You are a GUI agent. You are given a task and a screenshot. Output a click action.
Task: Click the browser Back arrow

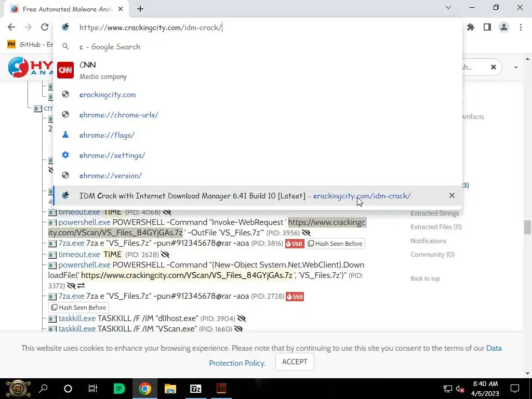(x=11, y=27)
